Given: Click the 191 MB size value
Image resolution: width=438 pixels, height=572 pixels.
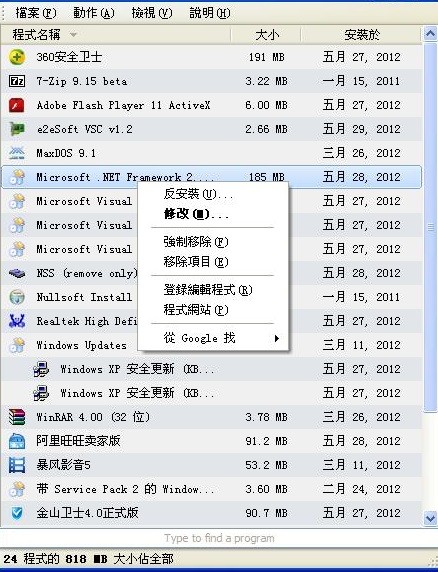Looking at the screenshot, I should 266,57.
